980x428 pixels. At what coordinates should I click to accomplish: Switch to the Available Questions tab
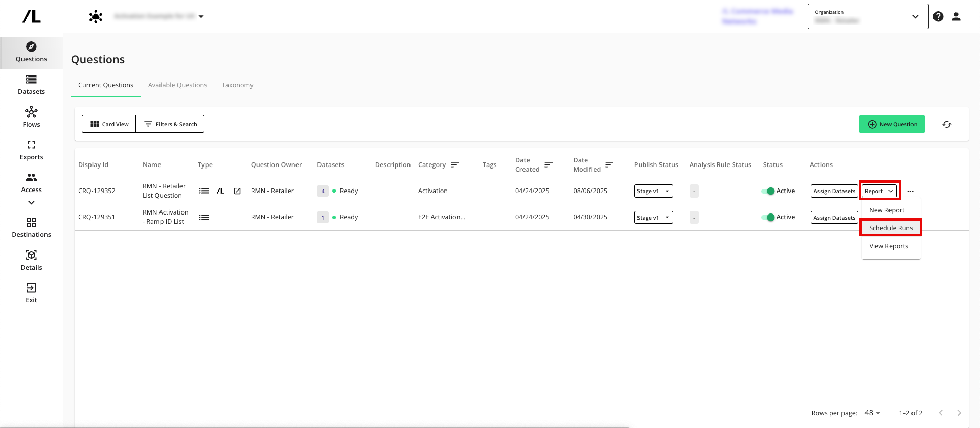[x=177, y=85]
